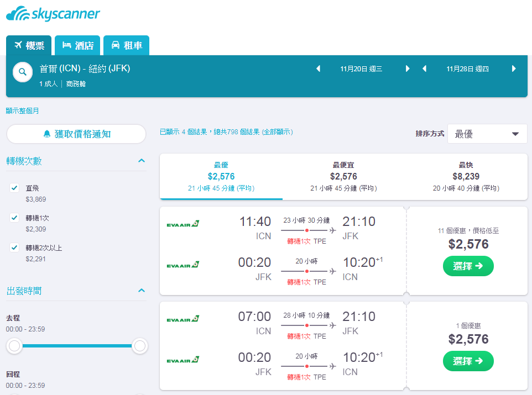Open the 排序方式 sort dropdown
This screenshot has width=532, height=395.
(487, 134)
